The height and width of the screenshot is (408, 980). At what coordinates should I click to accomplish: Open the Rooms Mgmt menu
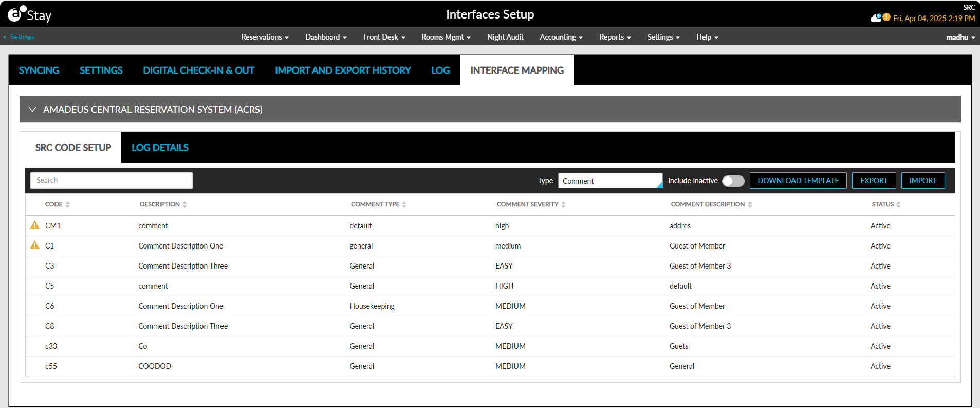pyautogui.click(x=446, y=37)
